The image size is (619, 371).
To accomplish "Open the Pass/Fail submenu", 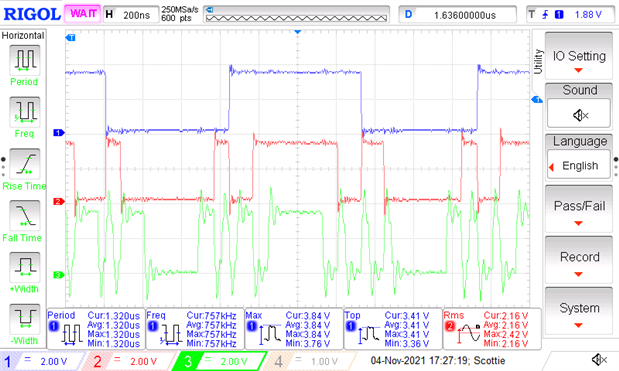I will pyautogui.click(x=579, y=209).
